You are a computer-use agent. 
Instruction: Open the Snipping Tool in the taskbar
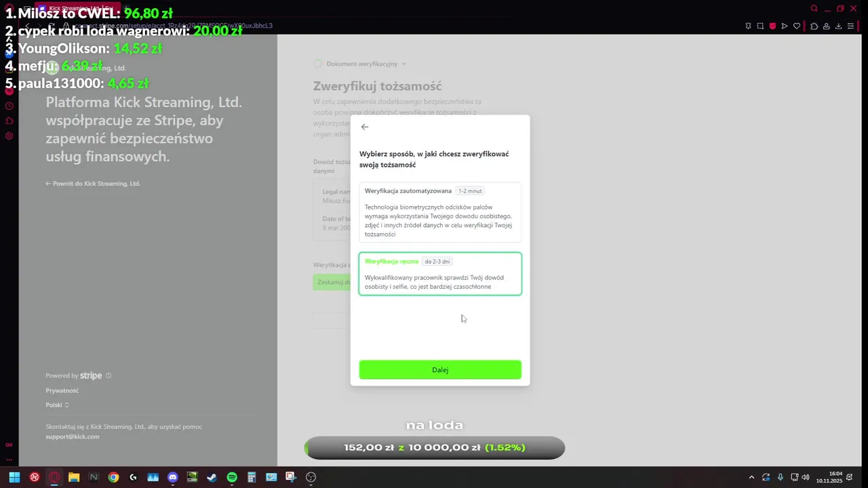click(x=291, y=477)
